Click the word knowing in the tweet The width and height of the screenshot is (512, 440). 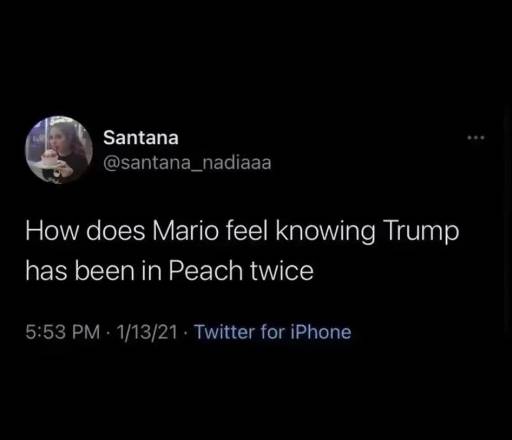click(x=325, y=233)
